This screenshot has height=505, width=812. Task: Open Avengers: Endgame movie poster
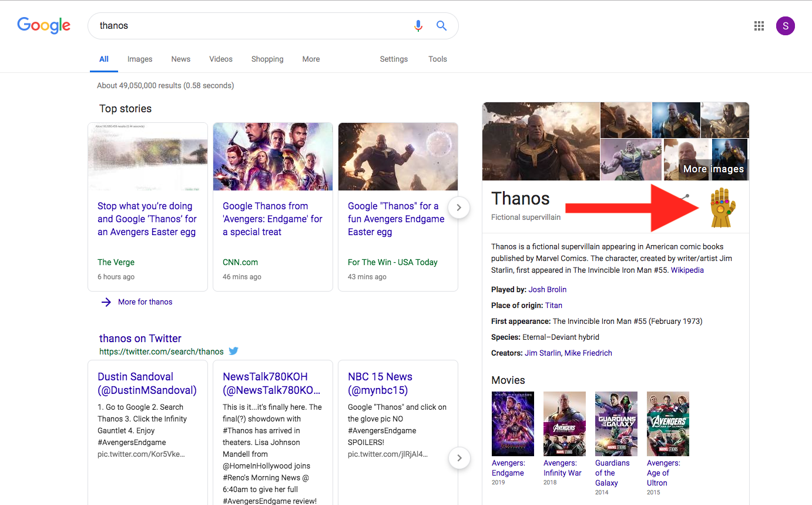coord(513,424)
